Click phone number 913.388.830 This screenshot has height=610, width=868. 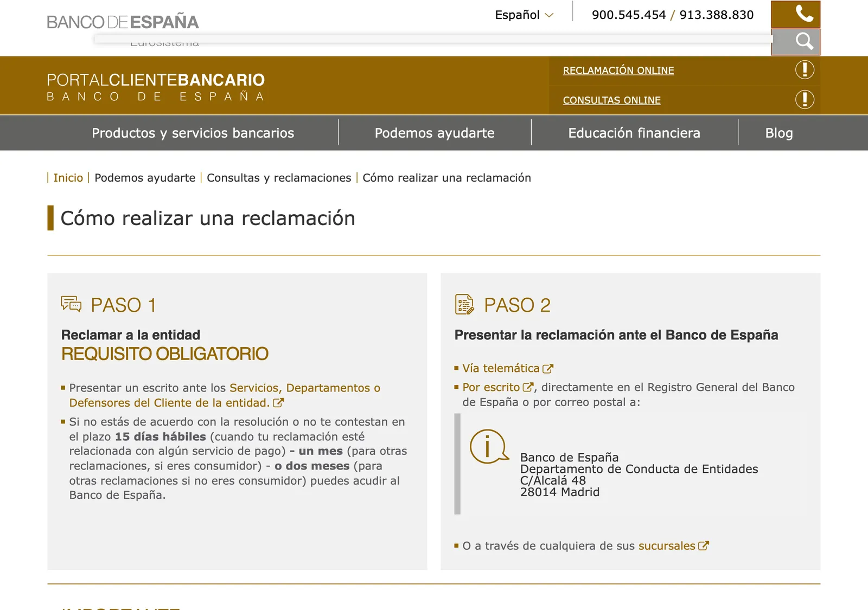click(x=717, y=15)
